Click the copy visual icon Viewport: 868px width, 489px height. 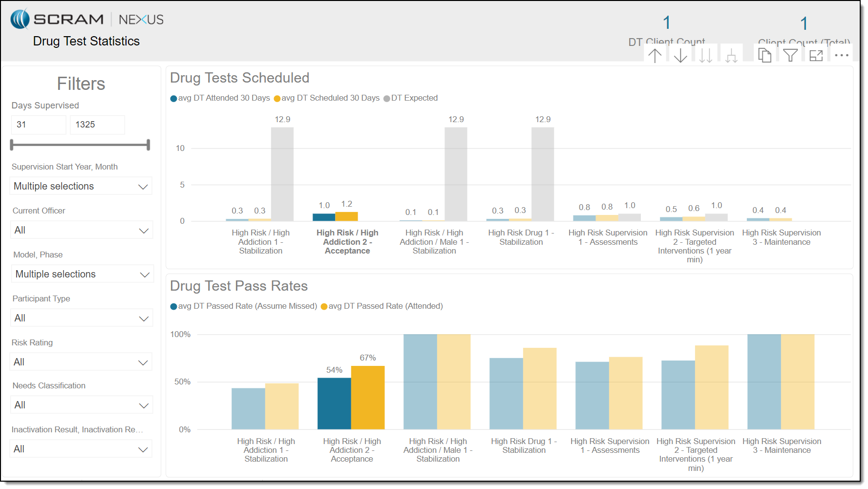764,56
